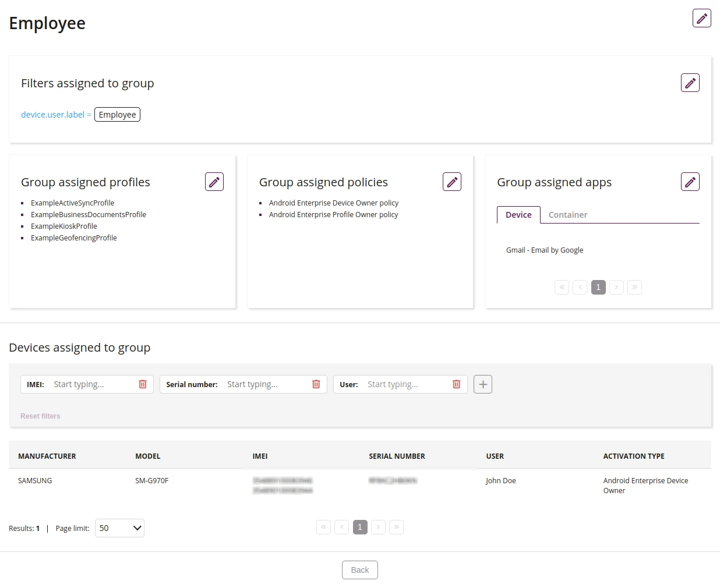Jump to last page of devices table
Image resolution: width=720 pixels, height=588 pixels.
tap(396, 527)
